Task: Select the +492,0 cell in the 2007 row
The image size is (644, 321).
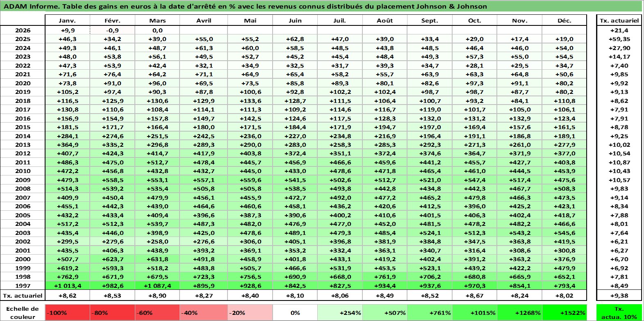Action: pos(340,198)
